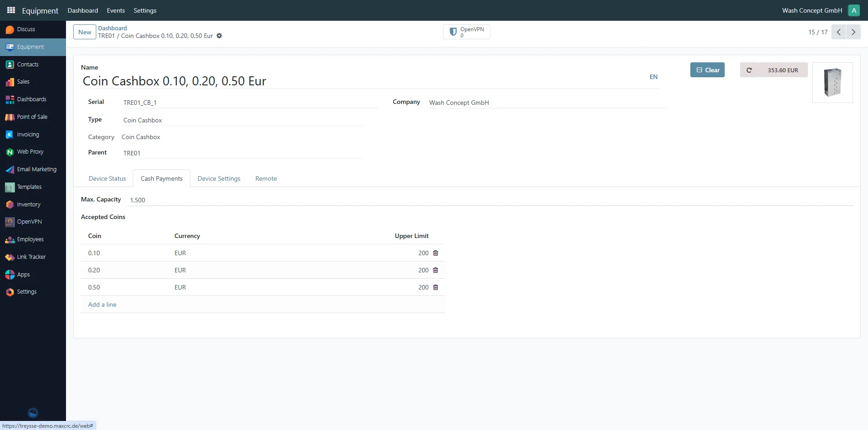
Task: Click upper limit 200 in 0.50 row
Action: pyautogui.click(x=423, y=287)
